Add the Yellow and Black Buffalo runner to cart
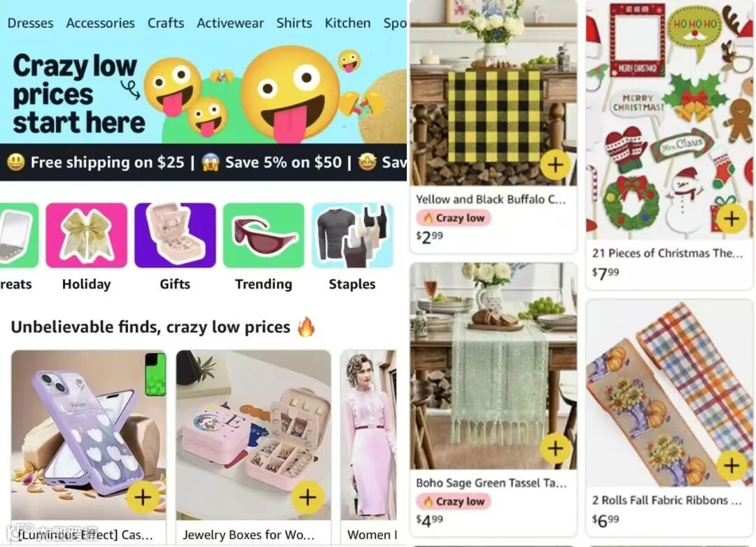 555,165
